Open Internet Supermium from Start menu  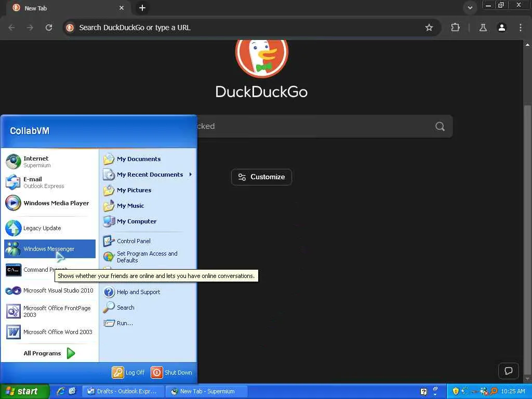49,162
